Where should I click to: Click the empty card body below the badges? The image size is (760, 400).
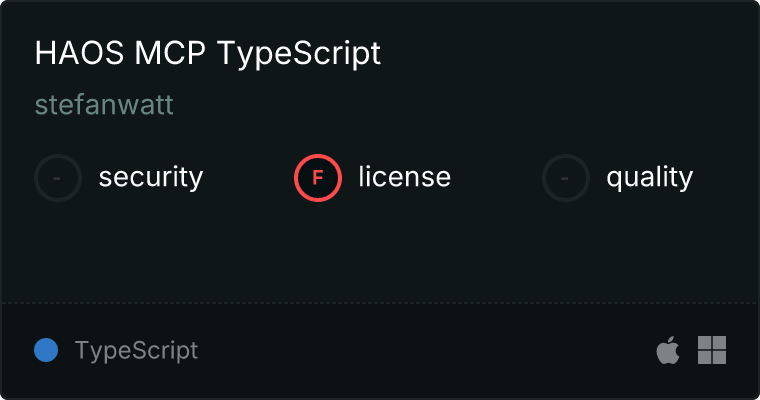point(380,250)
